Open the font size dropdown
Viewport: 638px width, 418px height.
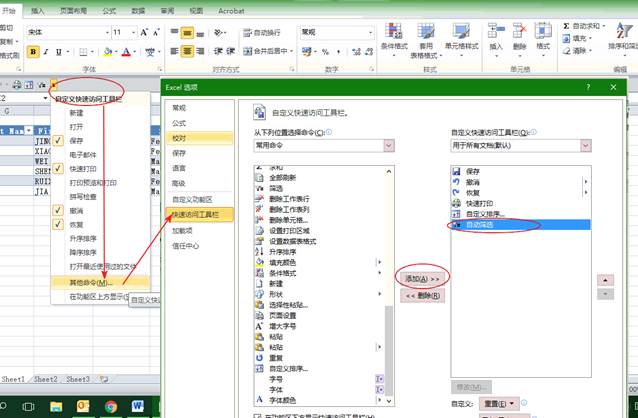coord(132,32)
